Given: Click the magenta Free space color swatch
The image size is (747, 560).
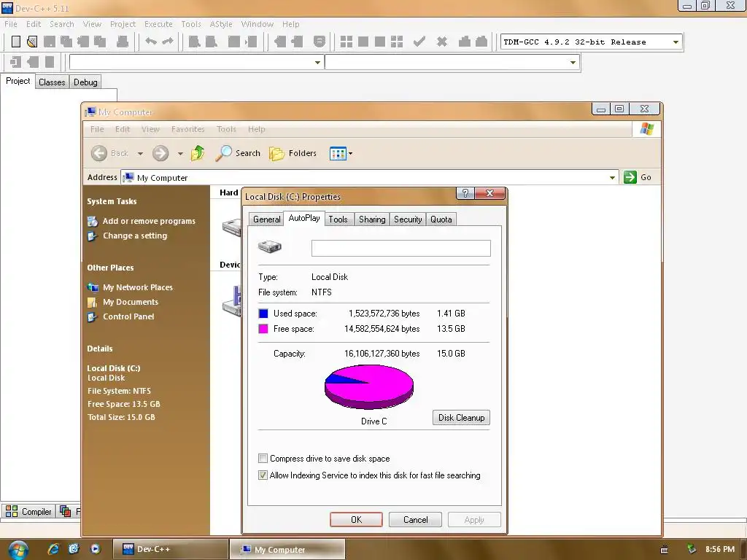Looking at the screenshot, I should pos(263,329).
